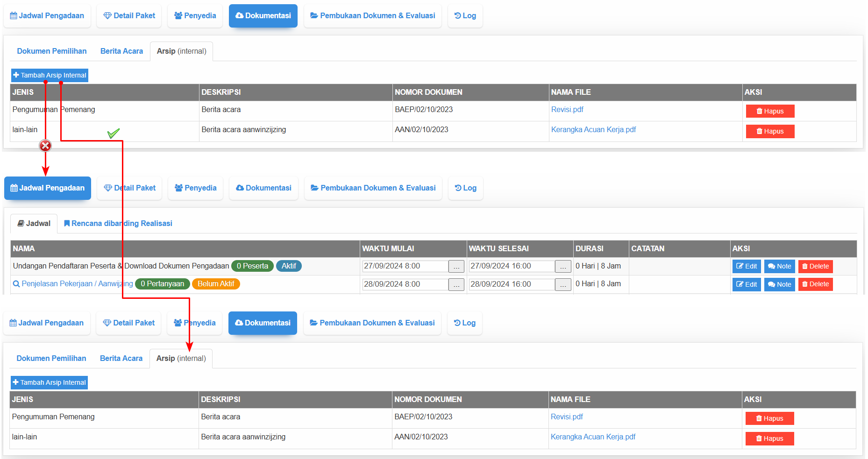Click the 28/09/2024 8:00 start time field
Image resolution: width=868 pixels, height=459 pixels.
(405, 284)
